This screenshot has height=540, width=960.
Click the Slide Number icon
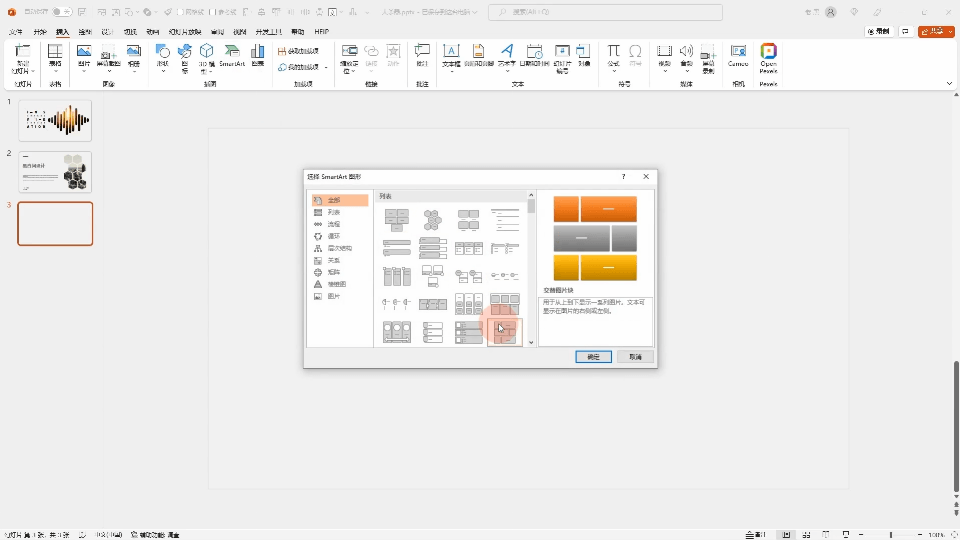click(562, 51)
